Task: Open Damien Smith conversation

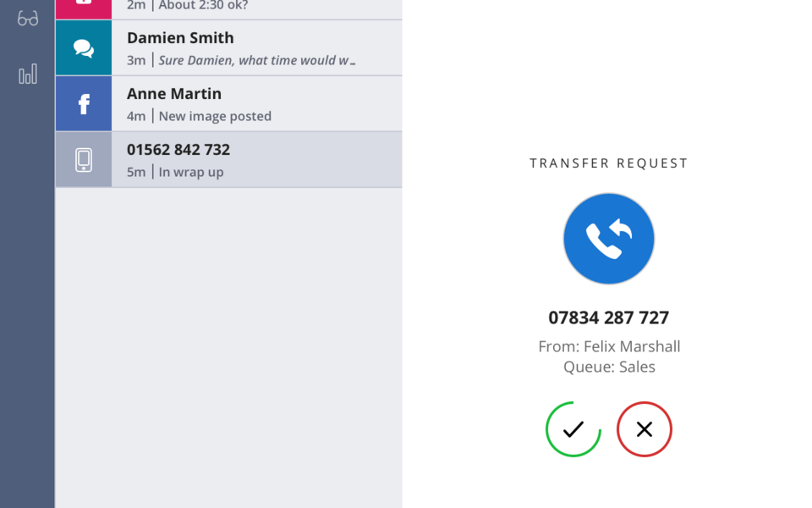Action: click(229, 48)
